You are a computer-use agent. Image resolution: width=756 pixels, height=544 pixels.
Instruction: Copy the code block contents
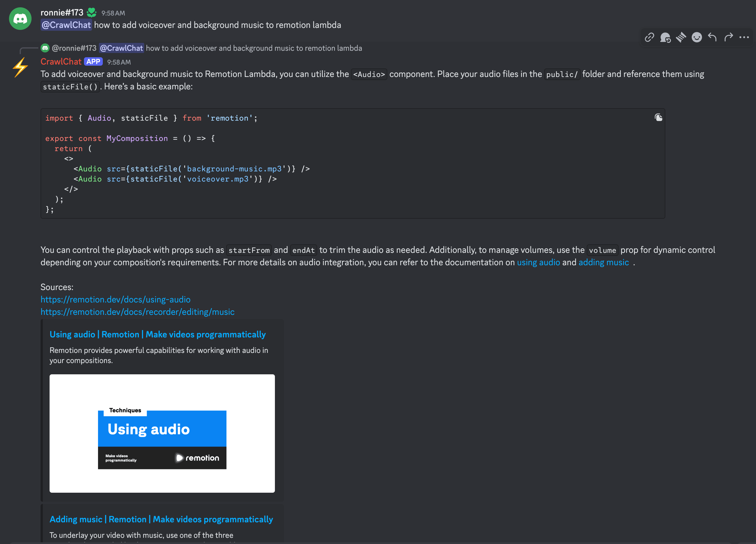pos(658,118)
